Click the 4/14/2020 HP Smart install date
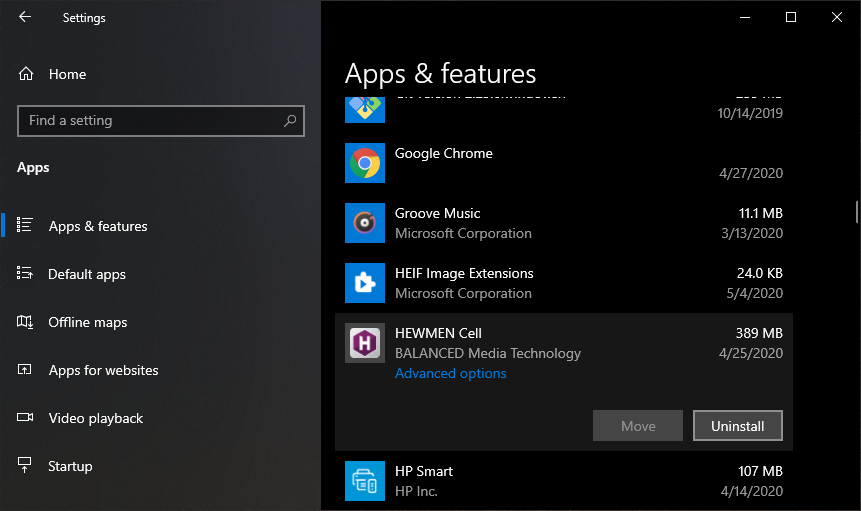The width and height of the screenshot is (861, 511). tap(752, 491)
